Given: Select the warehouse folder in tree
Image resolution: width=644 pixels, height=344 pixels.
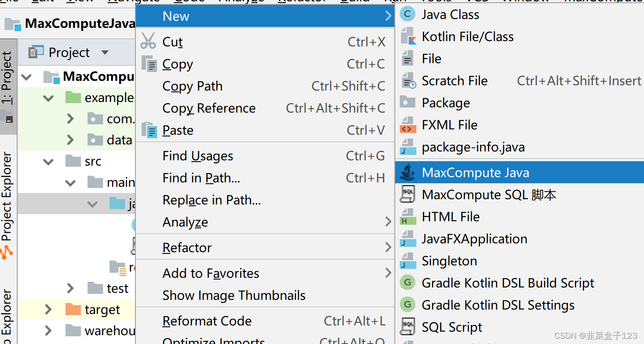Looking at the screenshot, I should coord(109,331).
